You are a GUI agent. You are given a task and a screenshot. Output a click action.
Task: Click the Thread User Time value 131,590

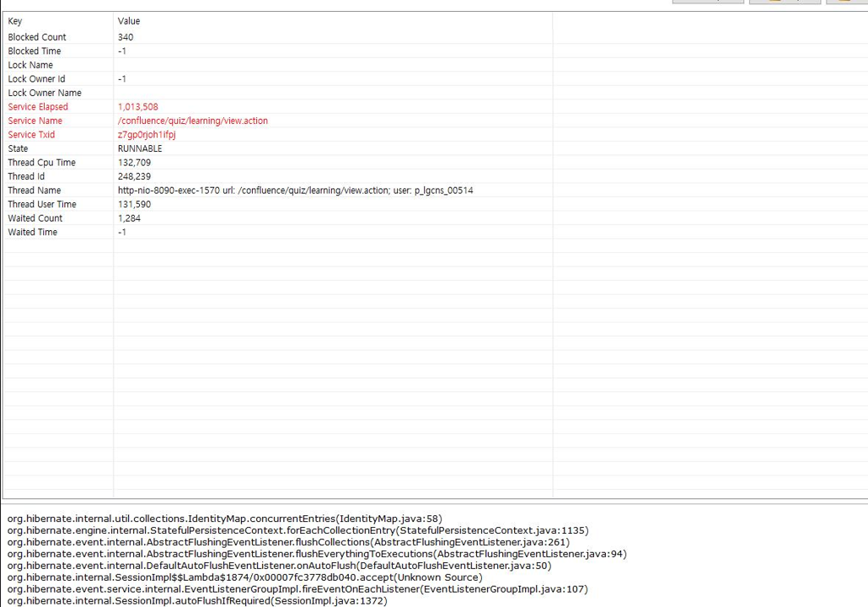click(135, 204)
